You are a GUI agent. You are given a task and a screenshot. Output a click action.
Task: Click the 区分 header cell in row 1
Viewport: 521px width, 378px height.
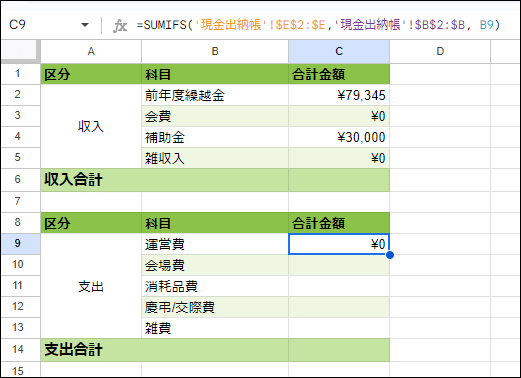tap(91, 74)
